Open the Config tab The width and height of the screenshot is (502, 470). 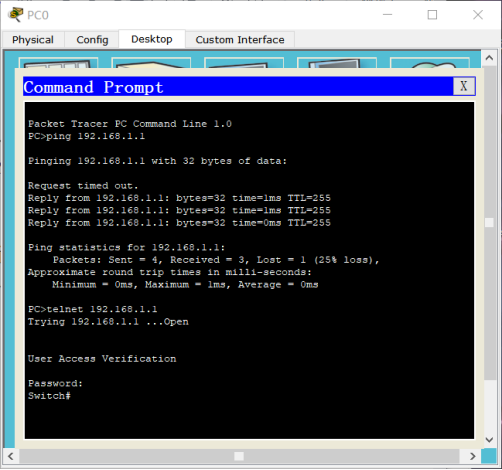click(x=92, y=40)
